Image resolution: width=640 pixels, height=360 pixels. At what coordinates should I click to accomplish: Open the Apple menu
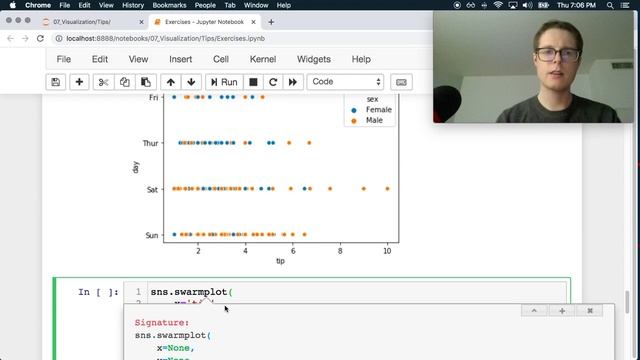pyautogui.click(x=12, y=5)
